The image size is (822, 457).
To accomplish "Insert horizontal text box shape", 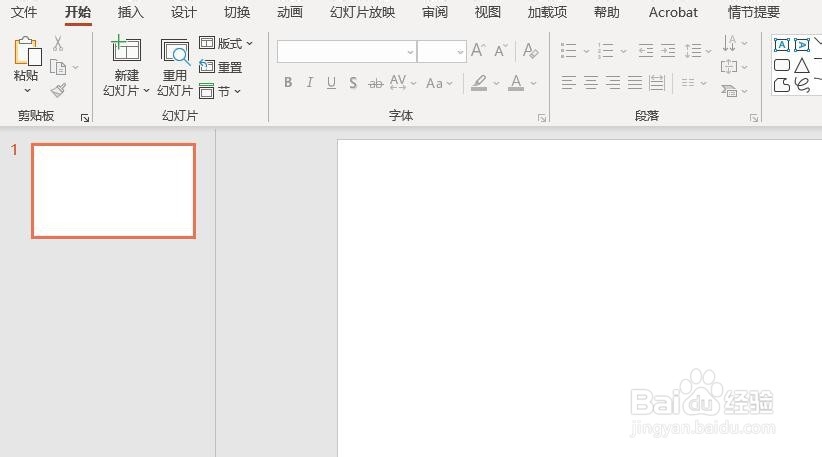I will [782, 45].
